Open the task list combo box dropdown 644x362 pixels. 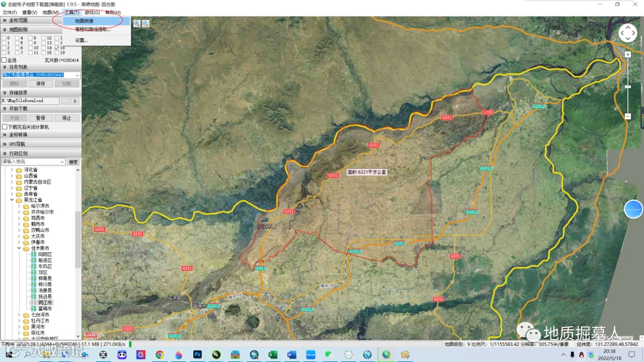[x=77, y=75]
